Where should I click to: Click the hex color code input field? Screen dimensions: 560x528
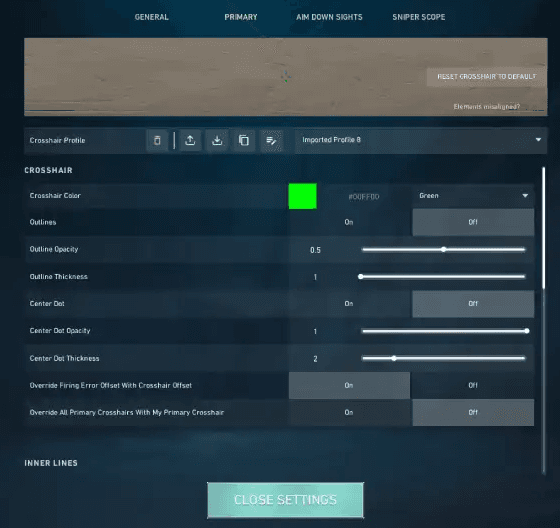pos(364,196)
